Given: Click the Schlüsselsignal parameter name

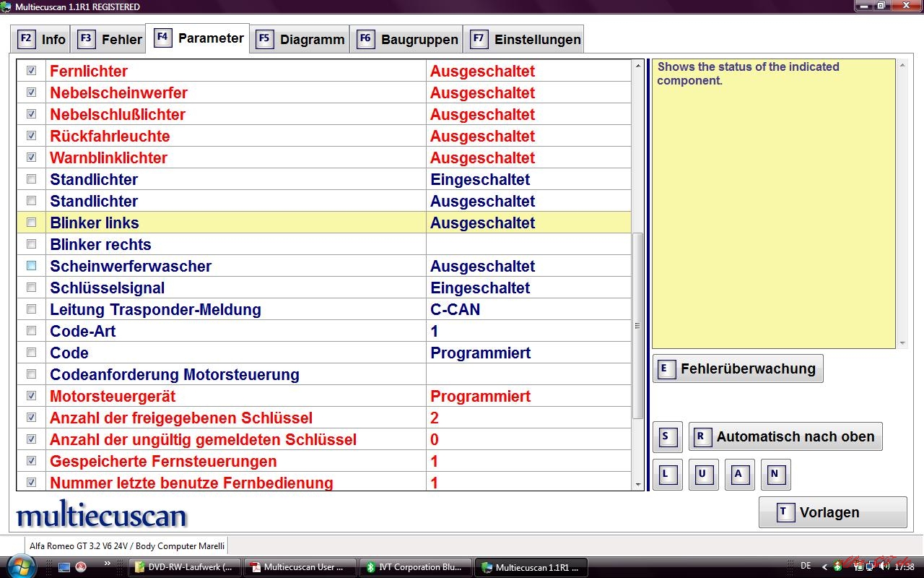Looking at the screenshot, I should point(108,288).
